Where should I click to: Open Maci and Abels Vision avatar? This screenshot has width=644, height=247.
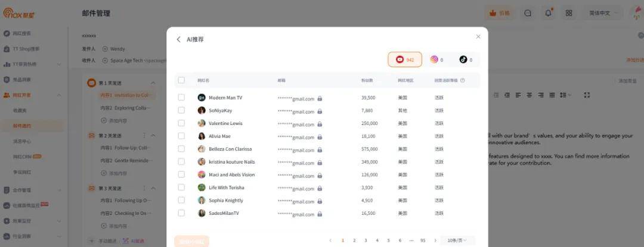[202, 174]
